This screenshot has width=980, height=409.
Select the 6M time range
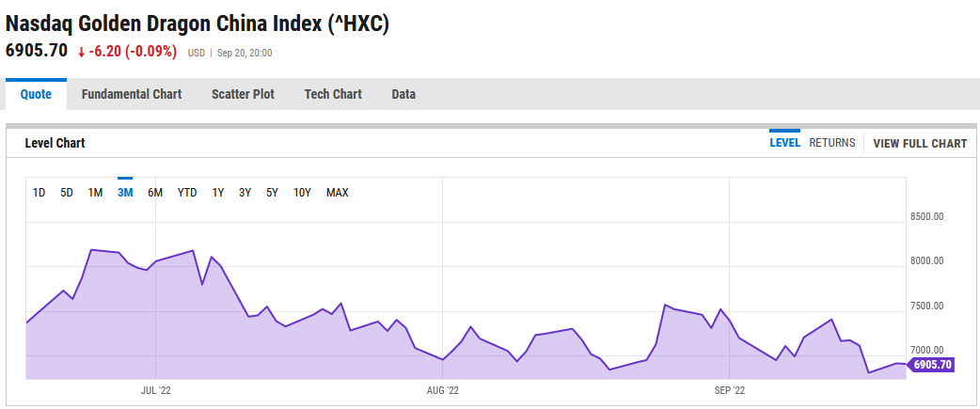[x=155, y=193]
